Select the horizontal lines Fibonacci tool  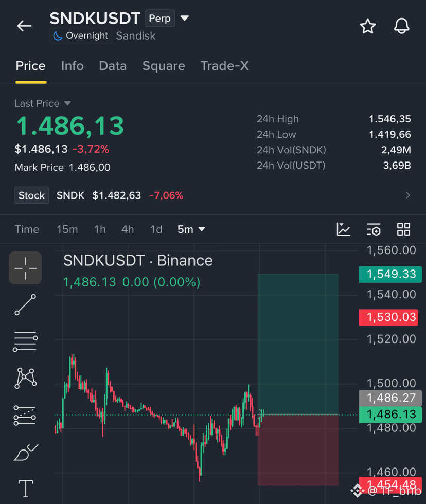click(25, 341)
